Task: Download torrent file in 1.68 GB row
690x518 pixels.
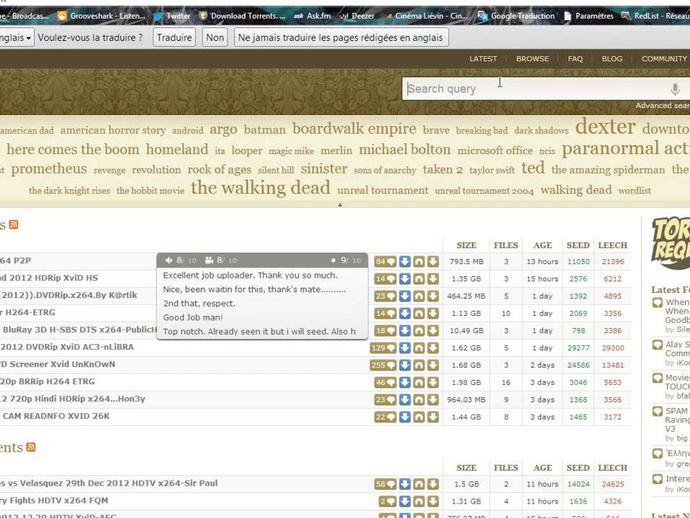Action: 433,365
